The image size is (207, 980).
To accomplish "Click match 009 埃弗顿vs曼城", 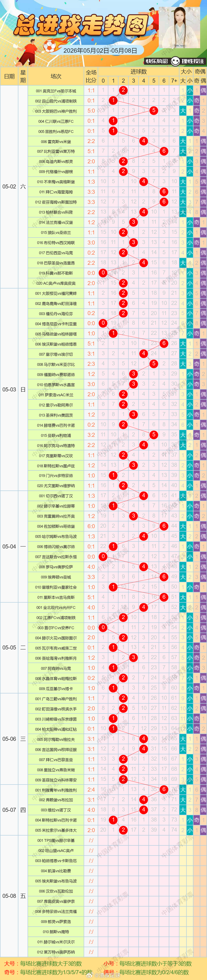I will [x=56, y=577].
